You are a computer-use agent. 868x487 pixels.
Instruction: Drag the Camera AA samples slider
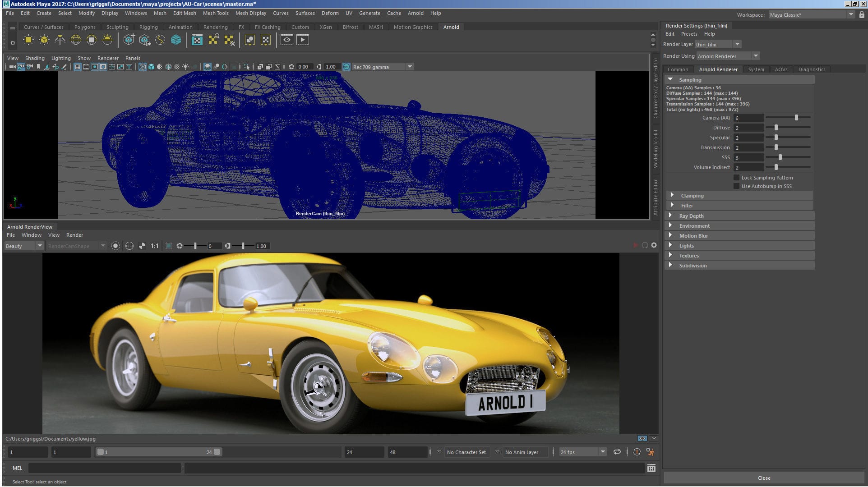point(796,117)
